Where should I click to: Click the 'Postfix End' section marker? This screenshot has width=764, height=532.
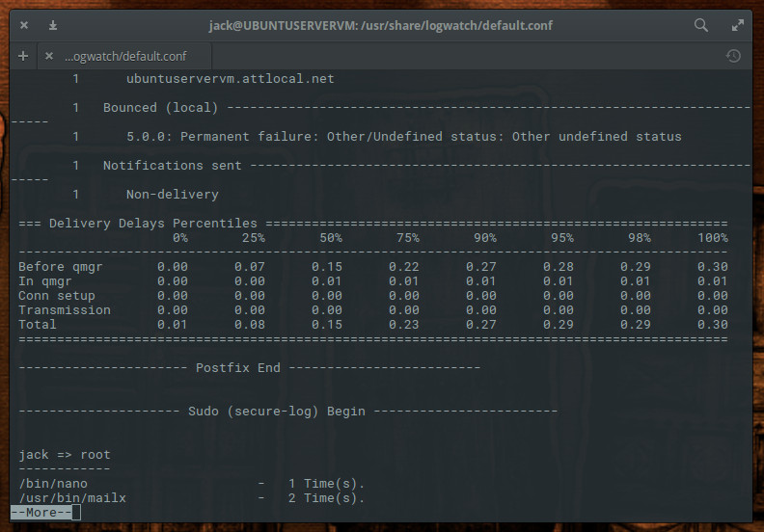point(237,367)
